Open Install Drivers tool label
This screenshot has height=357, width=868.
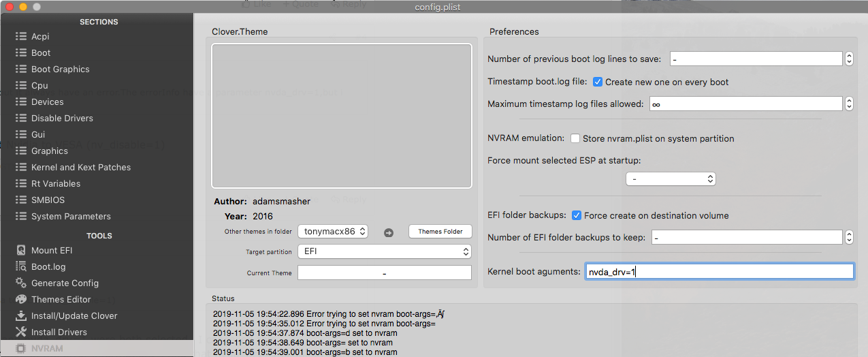(59, 332)
